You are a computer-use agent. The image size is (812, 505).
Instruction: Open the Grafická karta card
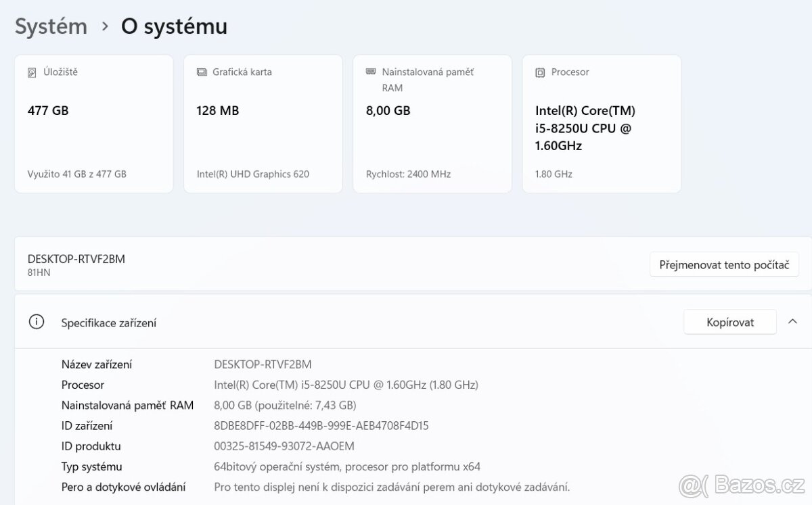point(263,124)
